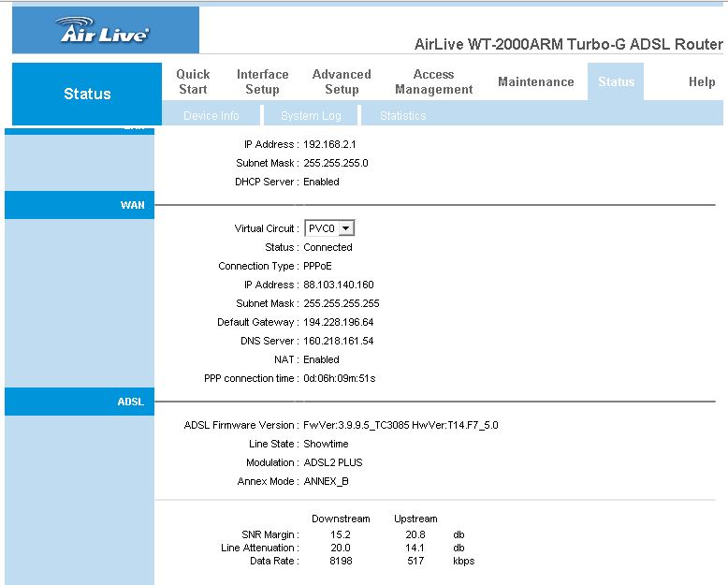The image size is (728, 585).
Task: Switch to the Maintenance tab
Action: tap(536, 81)
